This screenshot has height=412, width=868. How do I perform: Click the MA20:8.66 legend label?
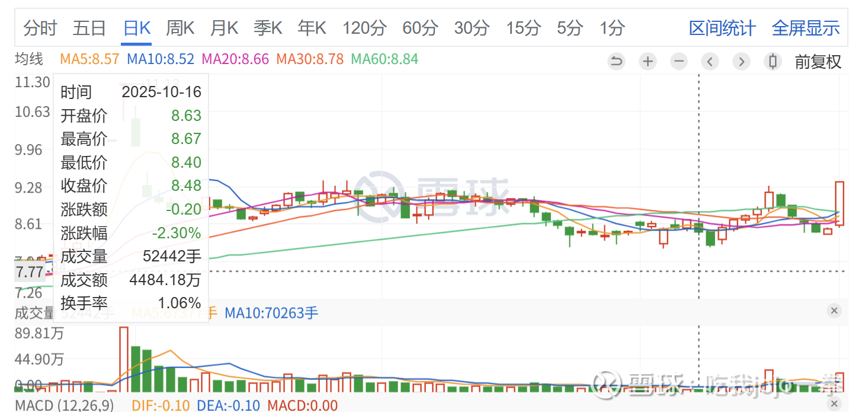coord(235,59)
